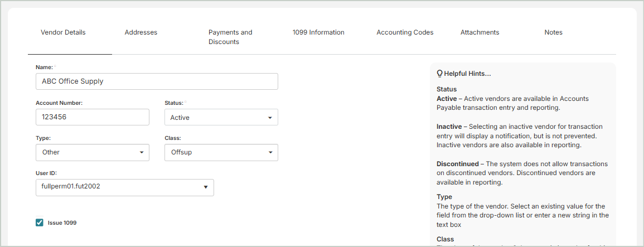The width and height of the screenshot is (644, 247).
Task: Click the bold Inactive term in hints
Action: 450,127
